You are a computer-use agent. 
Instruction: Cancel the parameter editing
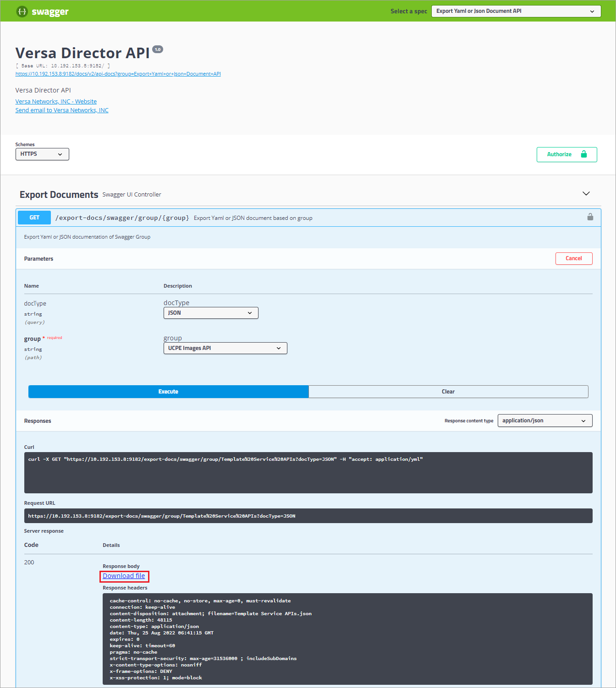pos(573,259)
